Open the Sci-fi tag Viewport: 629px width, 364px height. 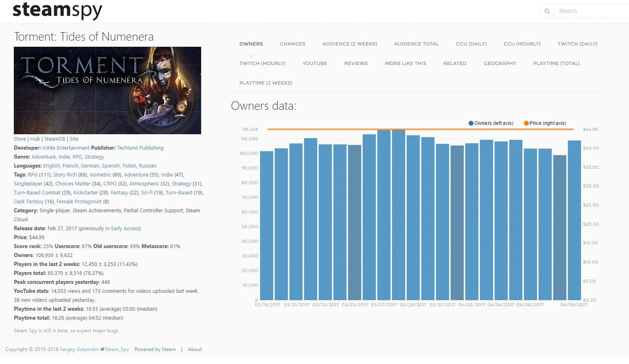point(147,193)
